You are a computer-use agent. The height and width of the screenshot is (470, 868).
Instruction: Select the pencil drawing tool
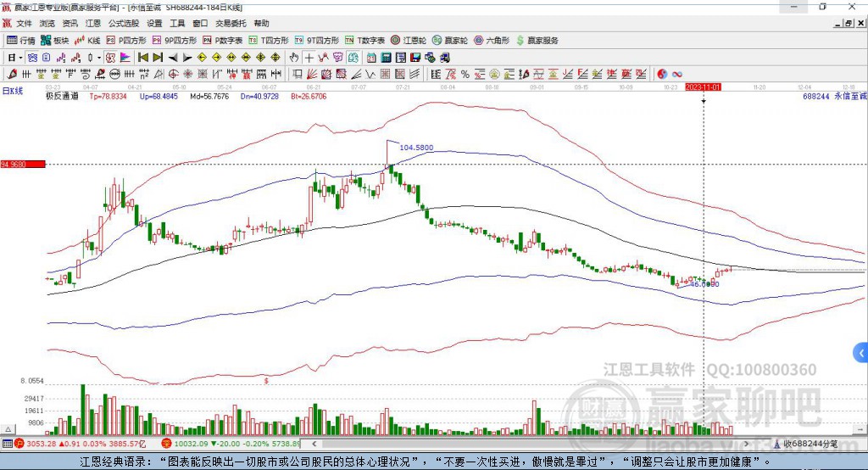pos(12,75)
